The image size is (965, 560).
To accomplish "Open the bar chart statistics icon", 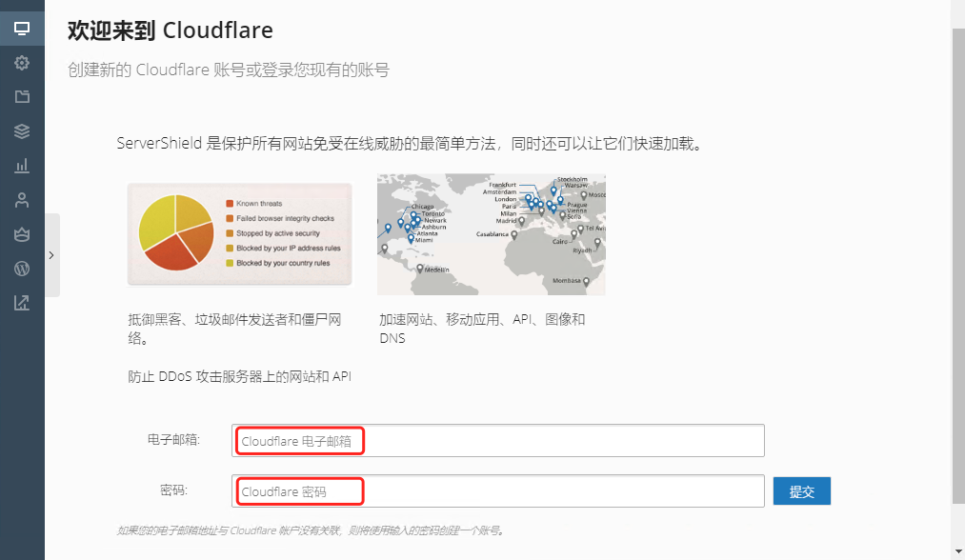I will 22,166.
